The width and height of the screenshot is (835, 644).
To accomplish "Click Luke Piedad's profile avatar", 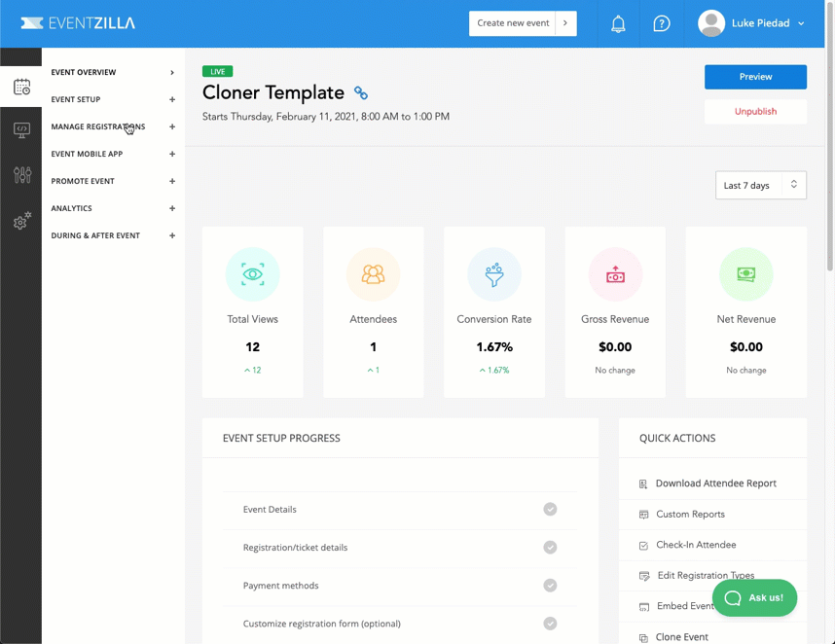I will (711, 23).
